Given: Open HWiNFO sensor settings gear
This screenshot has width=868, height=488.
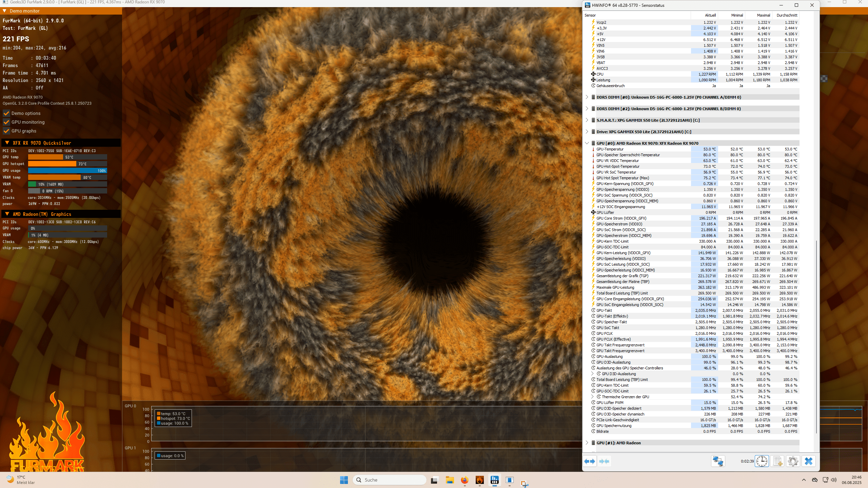Looking at the screenshot, I should pyautogui.click(x=793, y=461).
